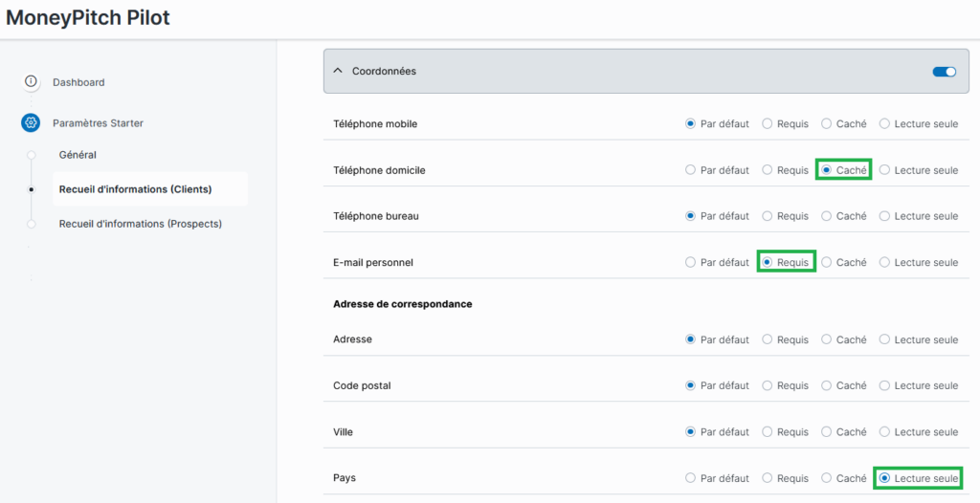Select Recueil d'informations (Clients) sidebar item

(x=135, y=189)
